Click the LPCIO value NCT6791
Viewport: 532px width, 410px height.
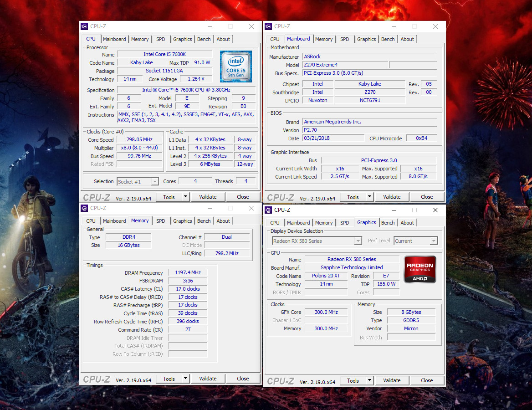coord(370,100)
